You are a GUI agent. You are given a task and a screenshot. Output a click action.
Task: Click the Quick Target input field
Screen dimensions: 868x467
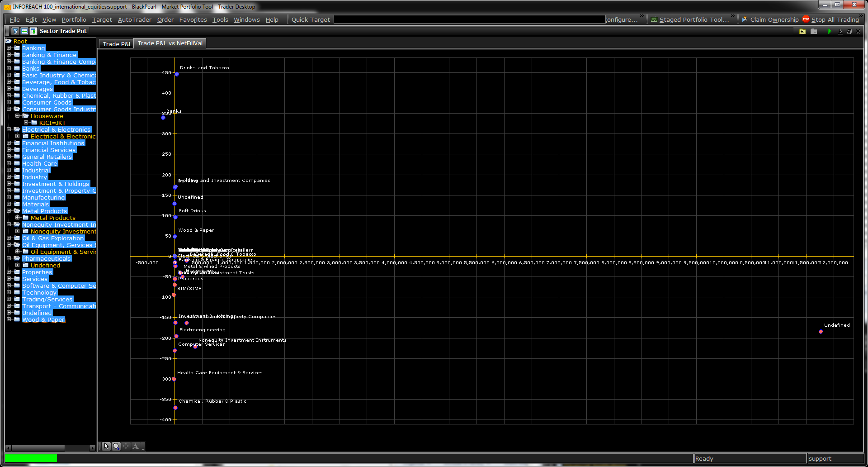469,19
